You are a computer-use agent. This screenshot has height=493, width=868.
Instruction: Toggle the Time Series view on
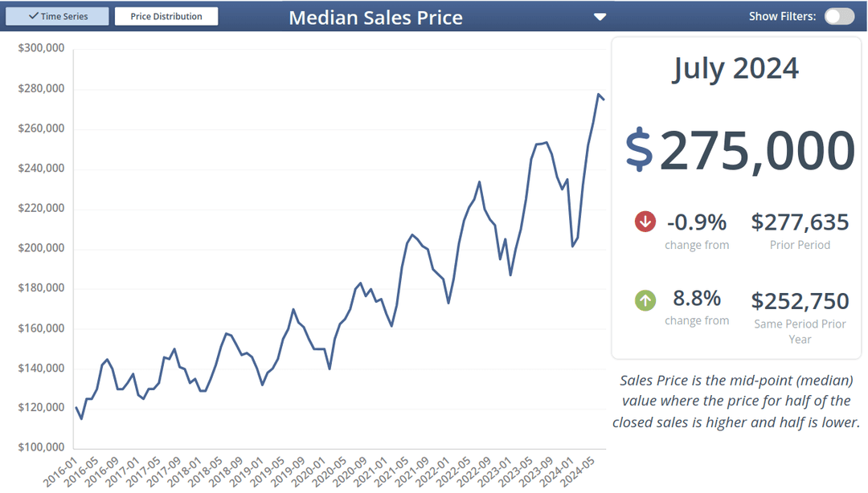pos(57,15)
